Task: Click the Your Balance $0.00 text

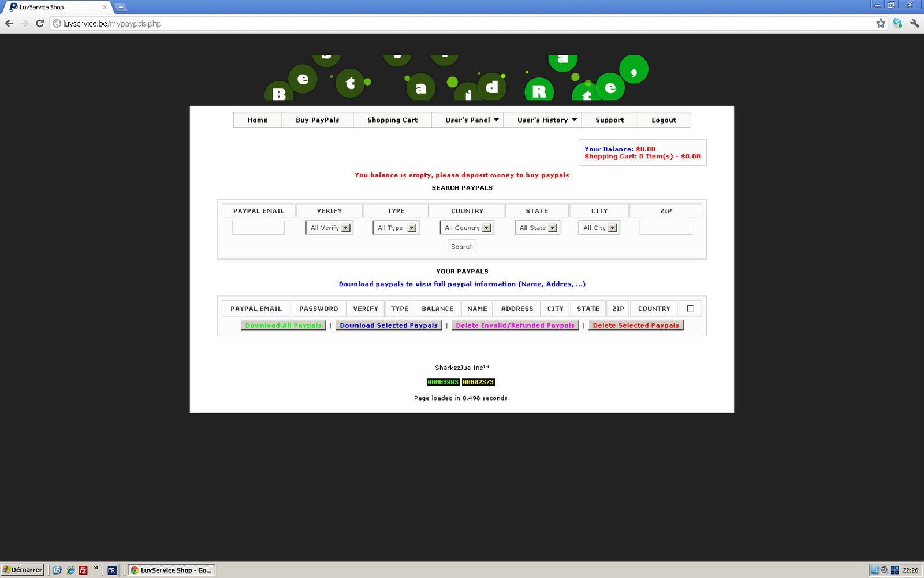Action: tap(620, 149)
